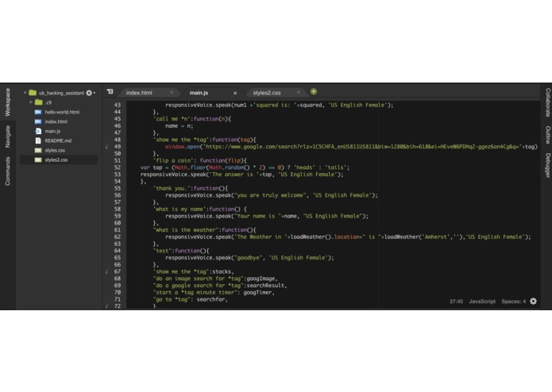Click stocks on line 67
The image size is (552, 392).
[x=222, y=271]
